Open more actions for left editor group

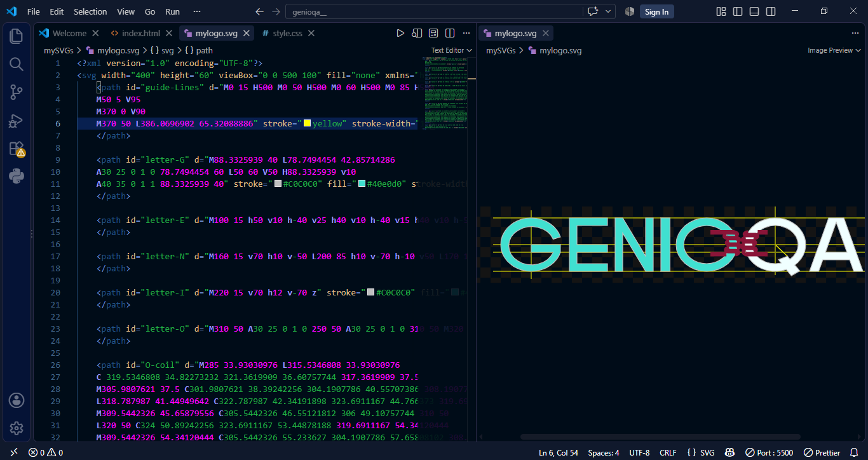point(466,33)
